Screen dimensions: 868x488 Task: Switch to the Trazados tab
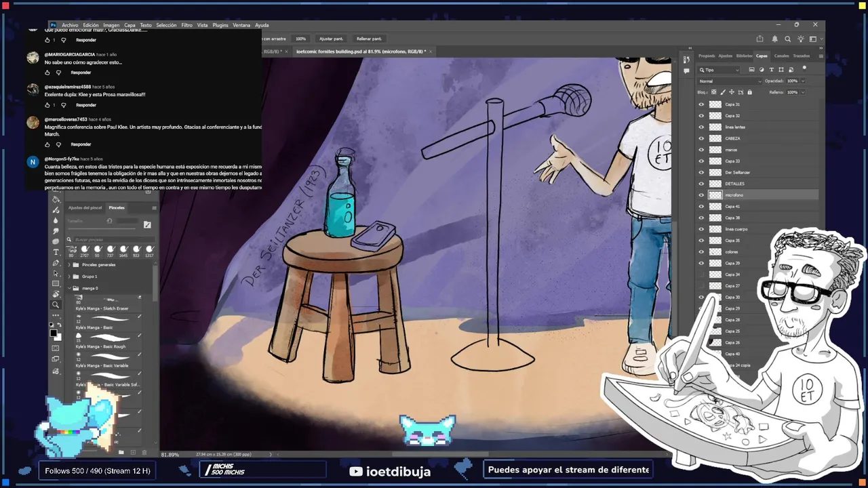point(802,56)
